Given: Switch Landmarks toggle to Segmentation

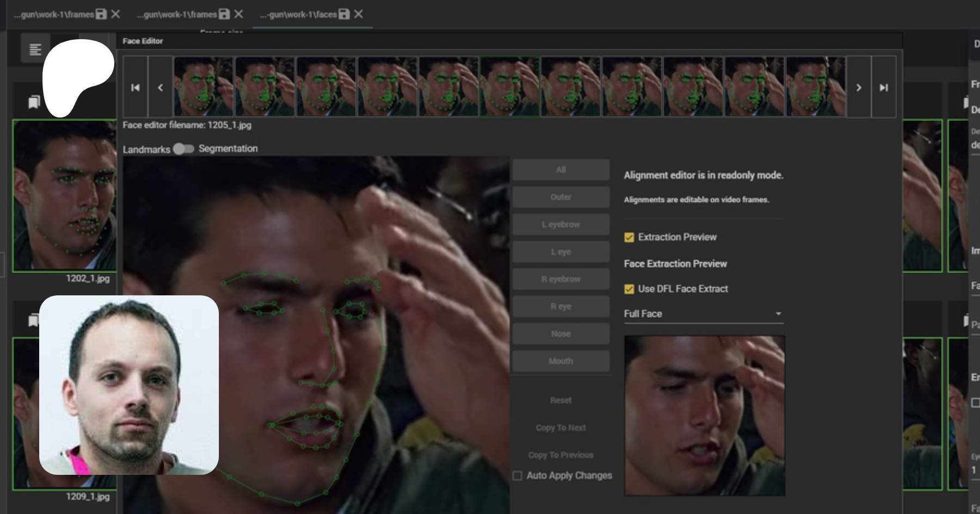Looking at the screenshot, I should coord(183,149).
